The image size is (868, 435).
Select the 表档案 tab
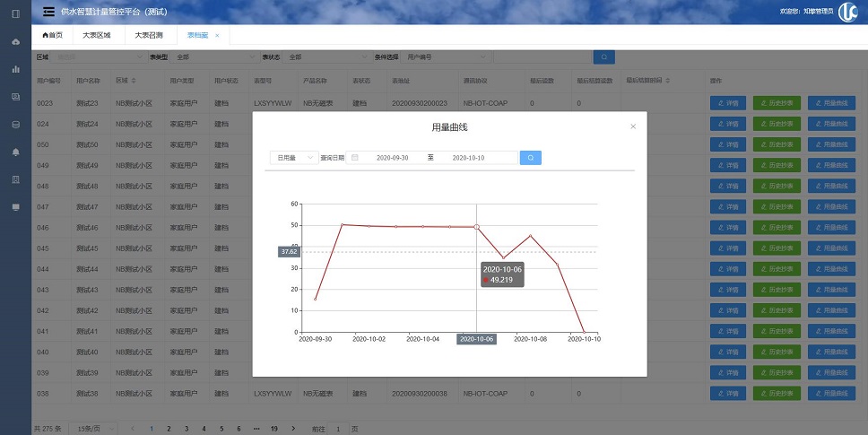[x=197, y=35]
